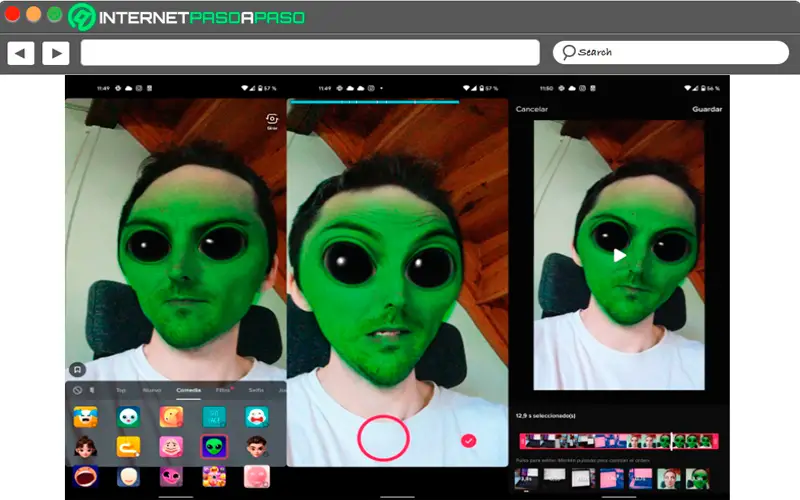Select the first clip thumbnail labeled 3,8s
Viewport: 800px width, 500px height.
[x=526, y=479]
